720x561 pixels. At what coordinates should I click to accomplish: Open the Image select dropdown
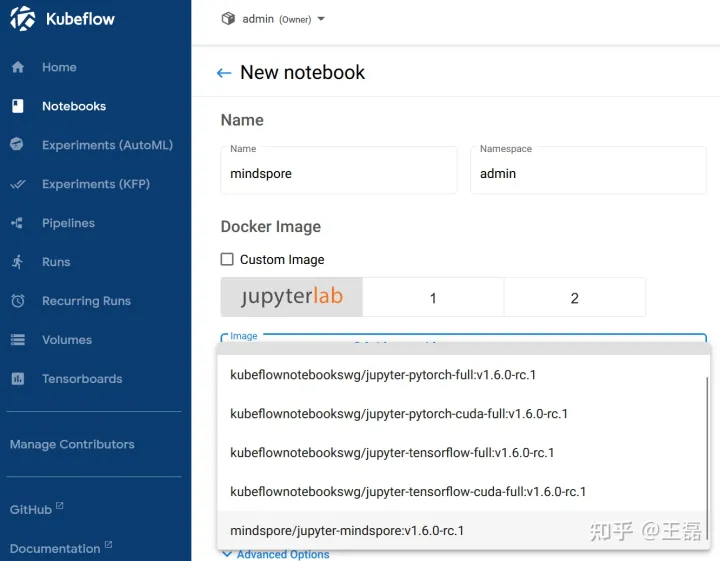pos(463,338)
